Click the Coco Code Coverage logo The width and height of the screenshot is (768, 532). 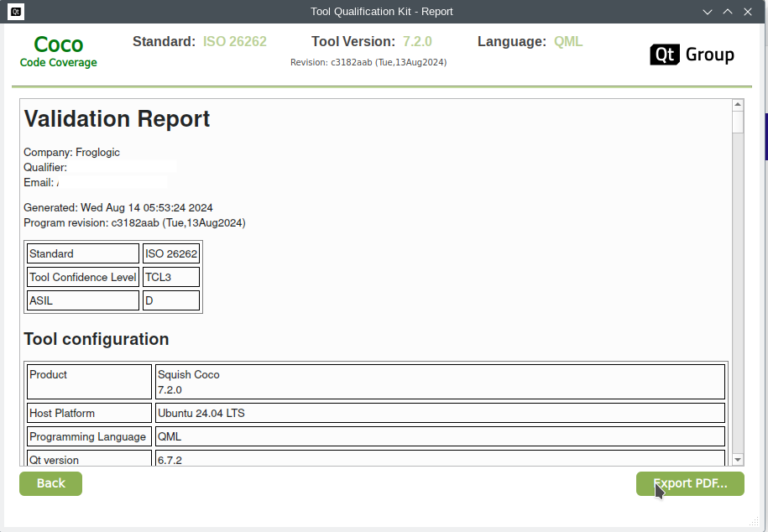coord(59,51)
